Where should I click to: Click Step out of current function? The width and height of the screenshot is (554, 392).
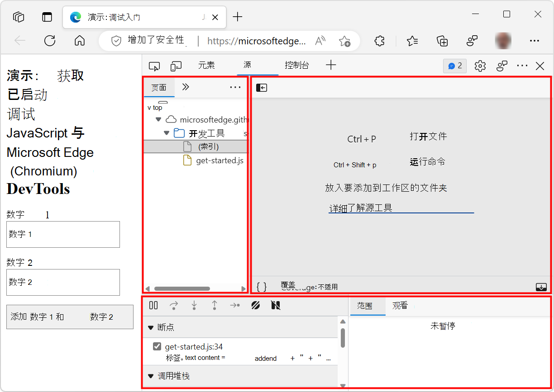215,306
